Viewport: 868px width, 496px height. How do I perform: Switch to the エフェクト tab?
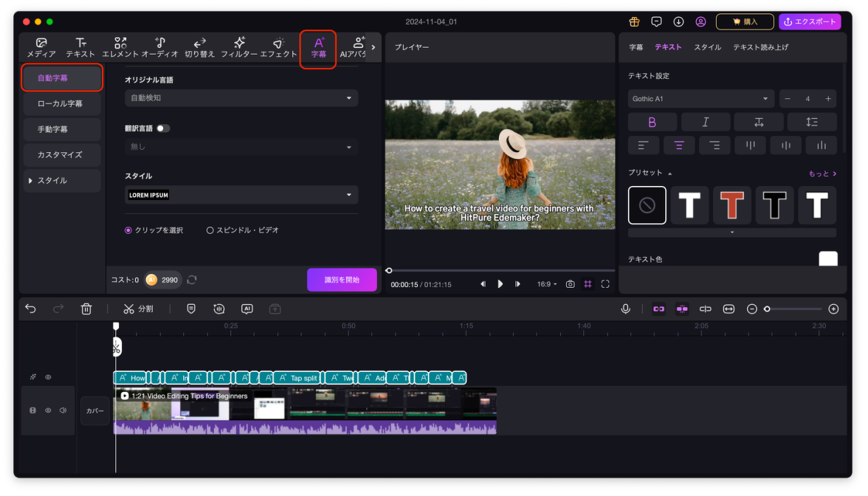coord(278,48)
